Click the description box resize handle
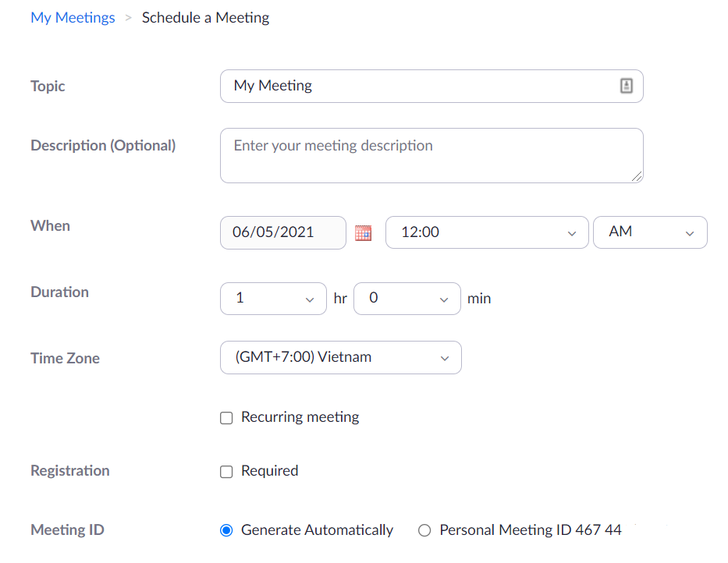This screenshot has width=728, height=563. [637, 176]
